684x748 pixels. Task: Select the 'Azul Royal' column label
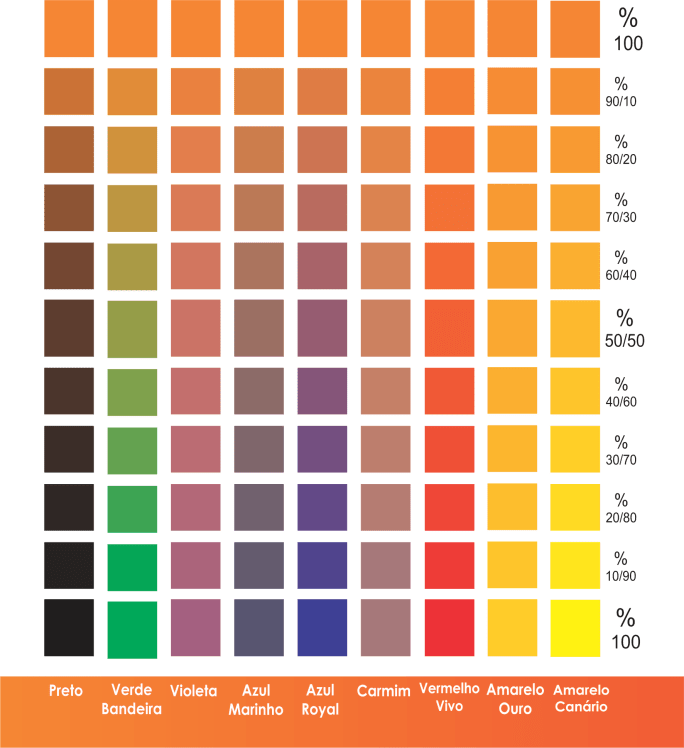(x=321, y=699)
